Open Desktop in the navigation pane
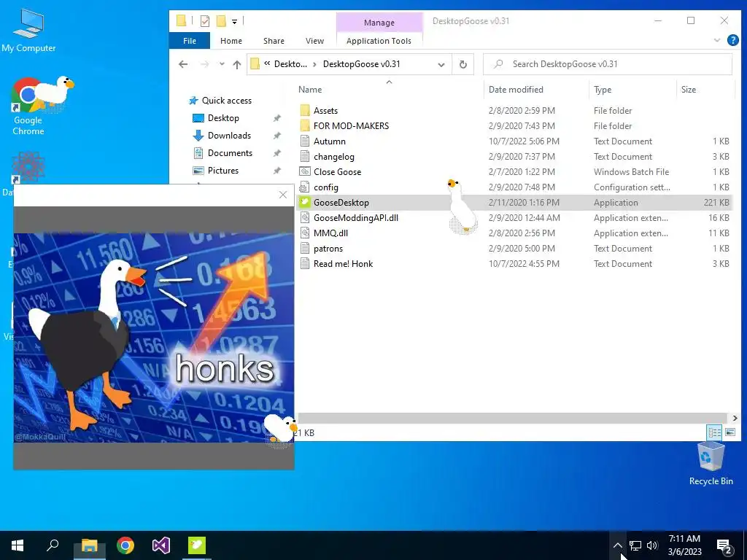The width and height of the screenshot is (747, 560). click(x=223, y=118)
